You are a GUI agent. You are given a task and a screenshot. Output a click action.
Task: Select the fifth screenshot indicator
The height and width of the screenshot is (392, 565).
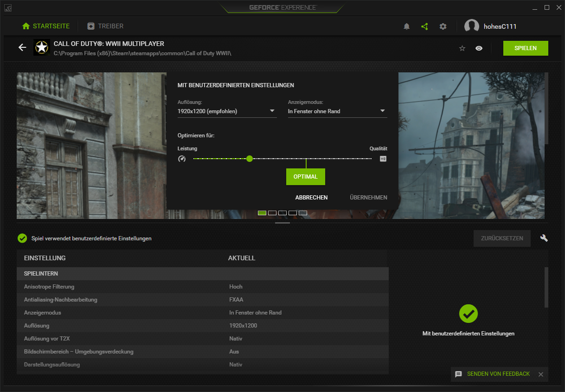point(303,213)
